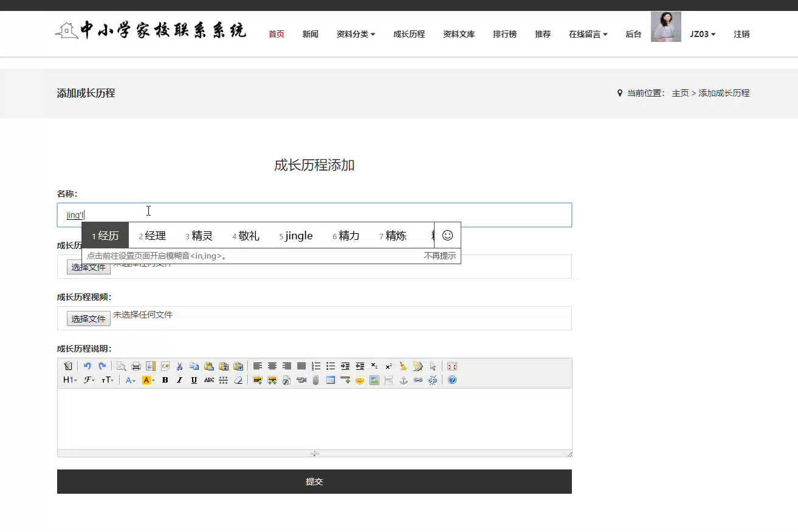Choose file for 成长历程视频
Screen dimensions: 798x532
[89, 319]
